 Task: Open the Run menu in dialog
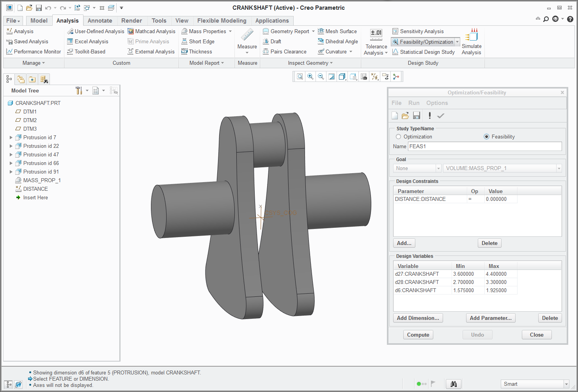(x=414, y=103)
